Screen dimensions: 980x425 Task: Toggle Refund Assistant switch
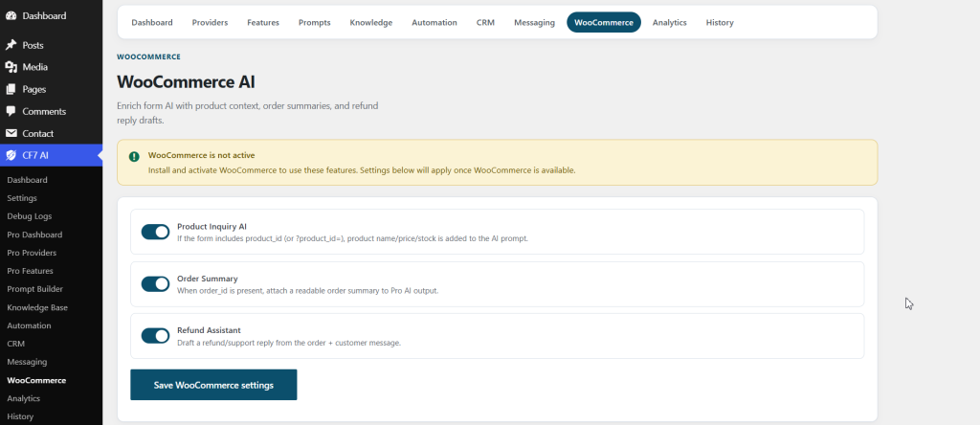point(156,336)
